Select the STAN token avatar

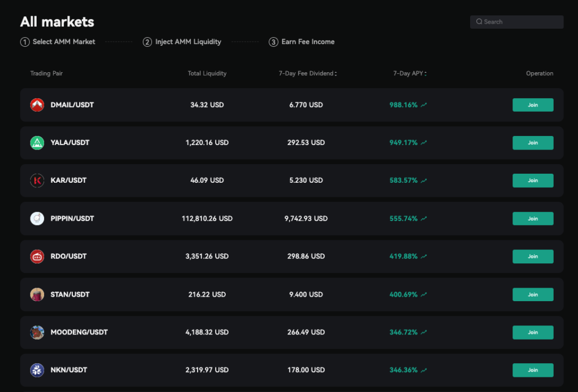(37, 294)
